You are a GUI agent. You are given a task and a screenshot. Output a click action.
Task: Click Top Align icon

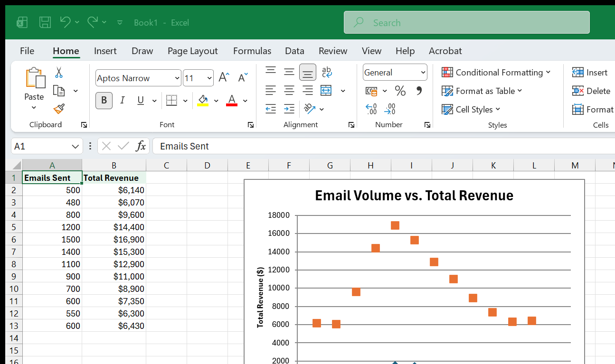271,72
